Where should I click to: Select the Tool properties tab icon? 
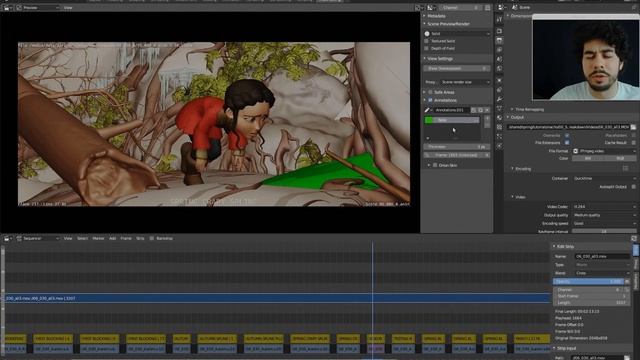coord(499,19)
